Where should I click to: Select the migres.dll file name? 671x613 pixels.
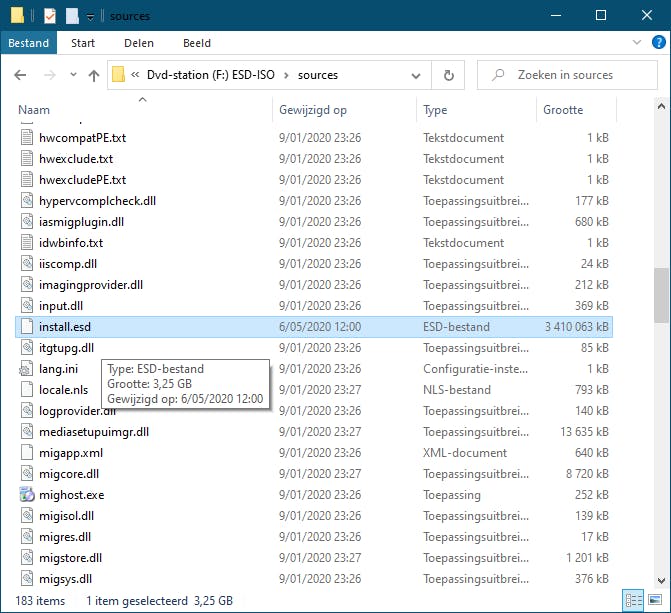[x=65, y=537]
